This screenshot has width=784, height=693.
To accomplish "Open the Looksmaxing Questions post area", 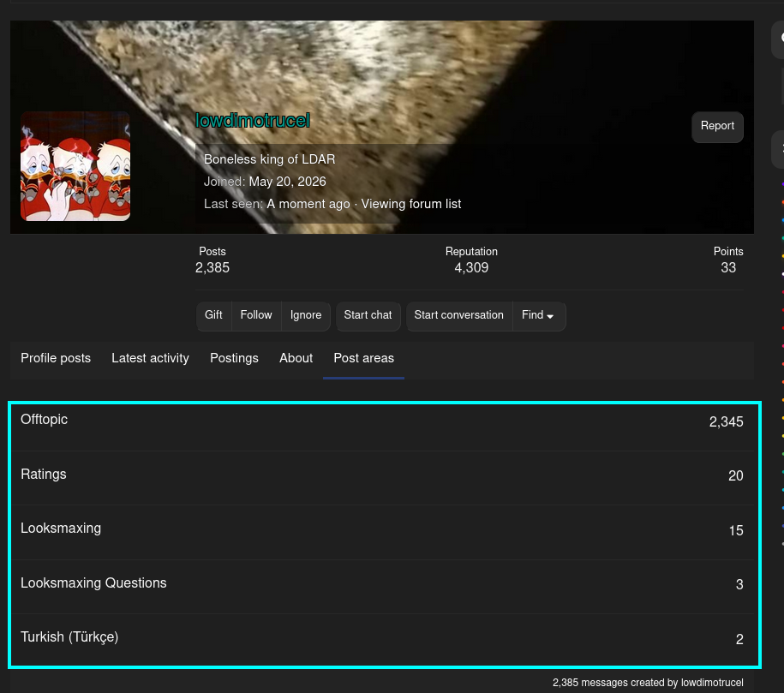I will click(93, 583).
